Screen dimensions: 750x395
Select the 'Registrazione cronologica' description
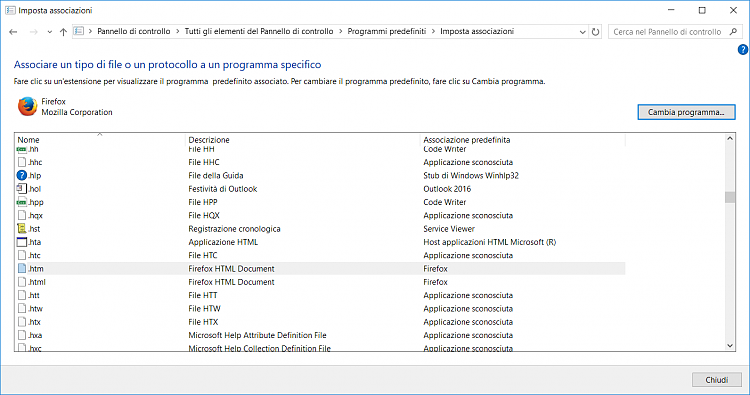click(234, 229)
